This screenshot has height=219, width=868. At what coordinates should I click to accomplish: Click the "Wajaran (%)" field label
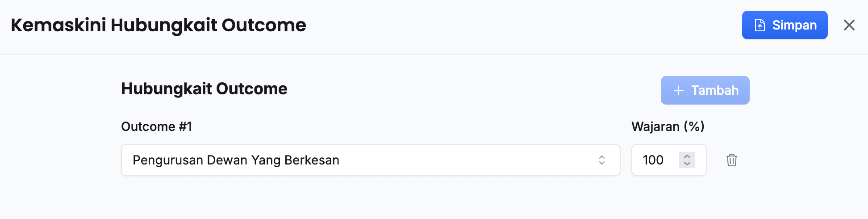pos(668,126)
